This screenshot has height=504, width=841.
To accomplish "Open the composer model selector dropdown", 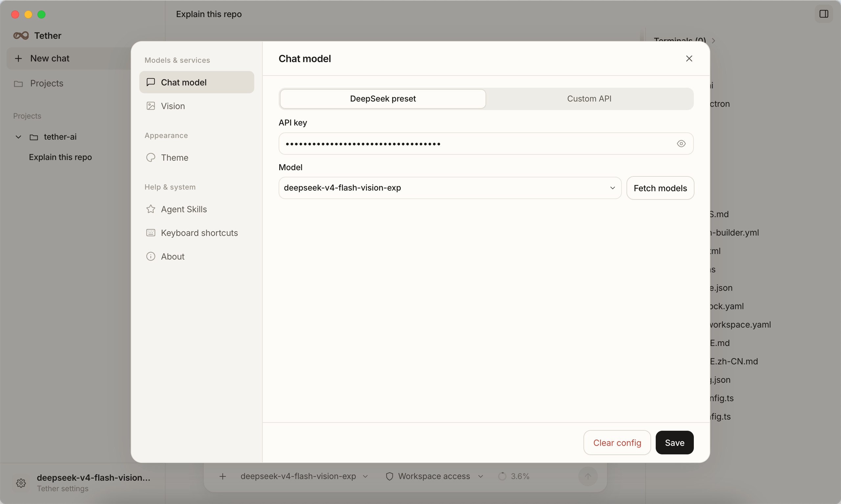I will click(x=304, y=476).
